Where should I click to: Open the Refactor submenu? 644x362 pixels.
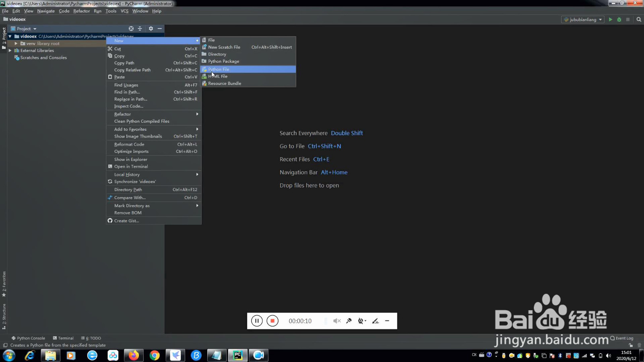[154, 114]
